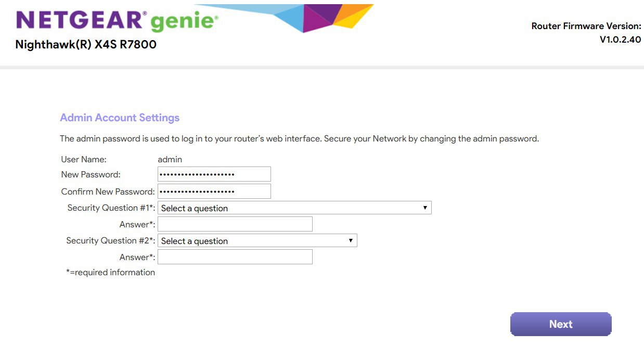The height and width of the screenshot is (346, 644).
Task: Click the Router Firmware Version label
Action: (x=586, y=26)
